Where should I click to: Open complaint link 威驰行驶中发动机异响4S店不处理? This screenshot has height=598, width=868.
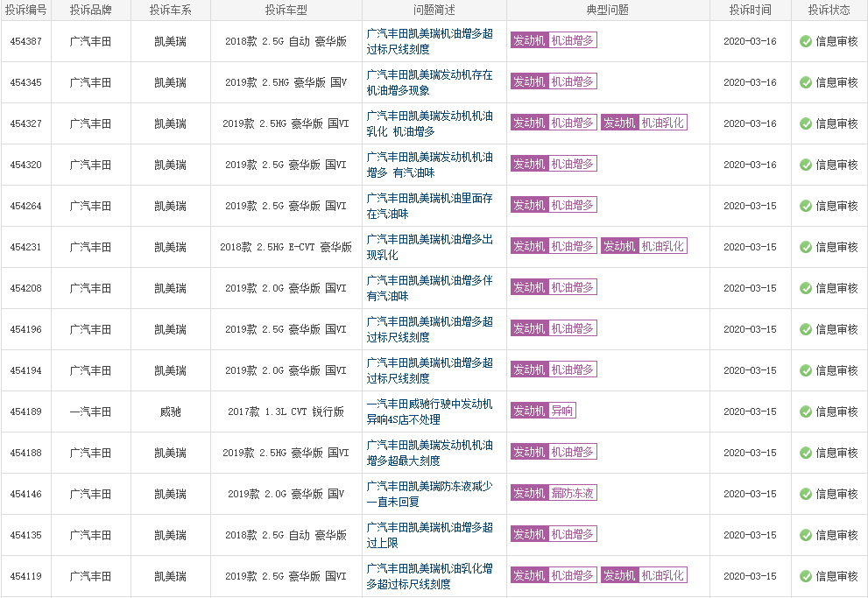pos(429,412)
